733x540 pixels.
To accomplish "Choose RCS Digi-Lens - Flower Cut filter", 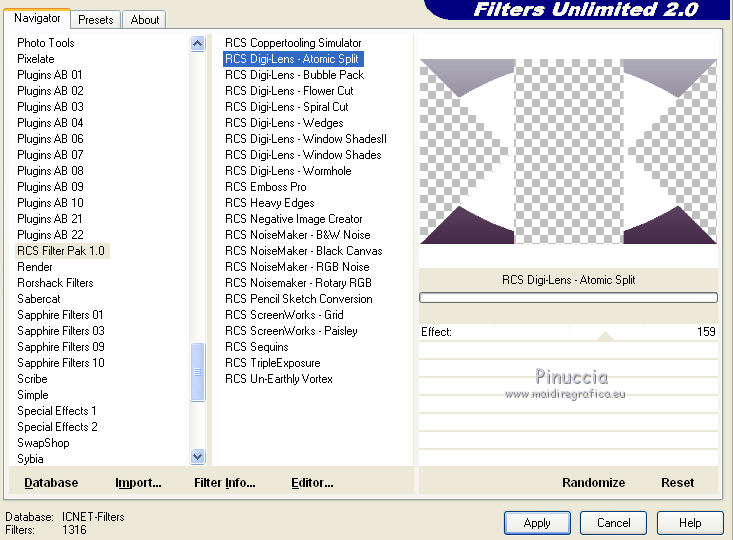I will pos(289,91).
